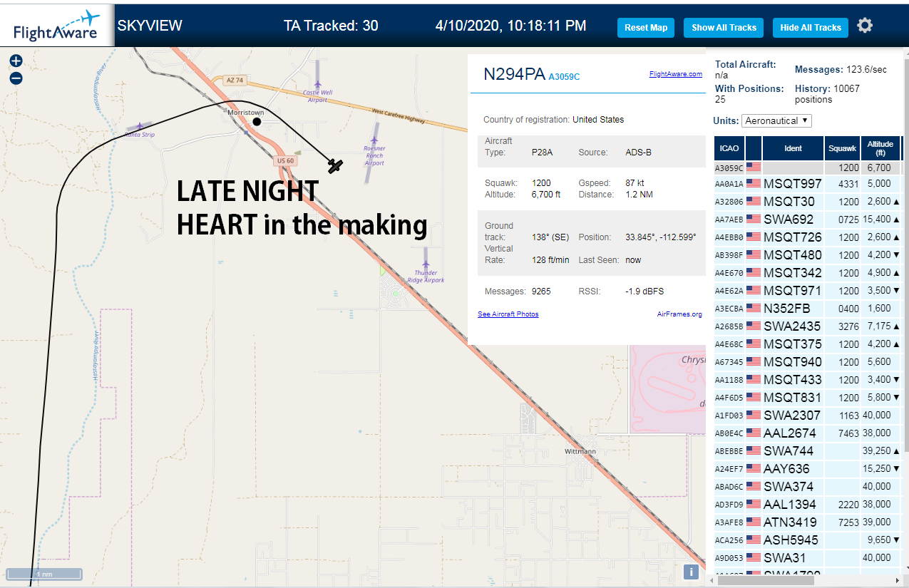Sort table by Ident column

(x=793, y=148)
